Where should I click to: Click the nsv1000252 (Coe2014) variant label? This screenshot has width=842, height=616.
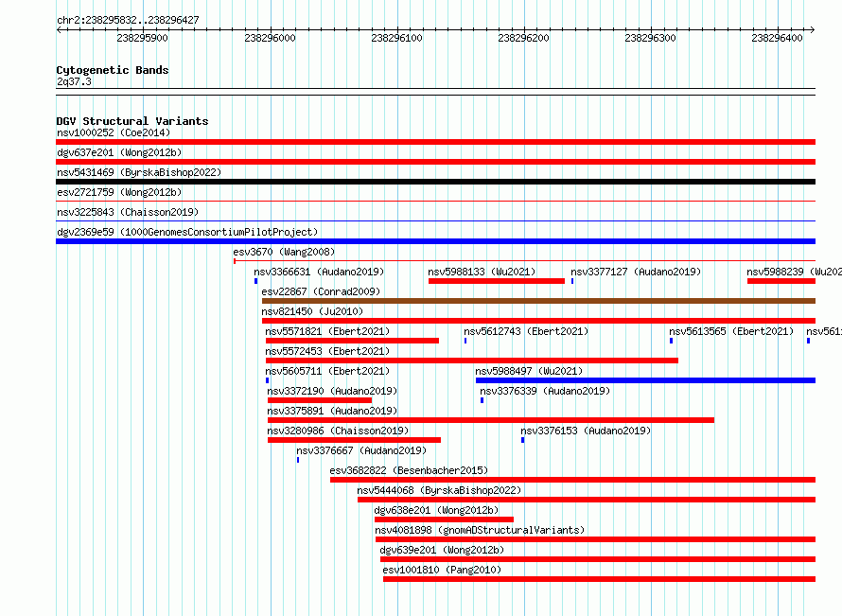pyautogui.click(x=114, y=132)
